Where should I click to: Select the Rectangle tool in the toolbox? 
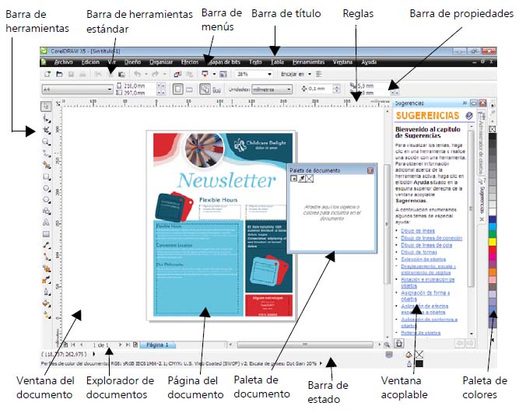click(x=47, y=177)
